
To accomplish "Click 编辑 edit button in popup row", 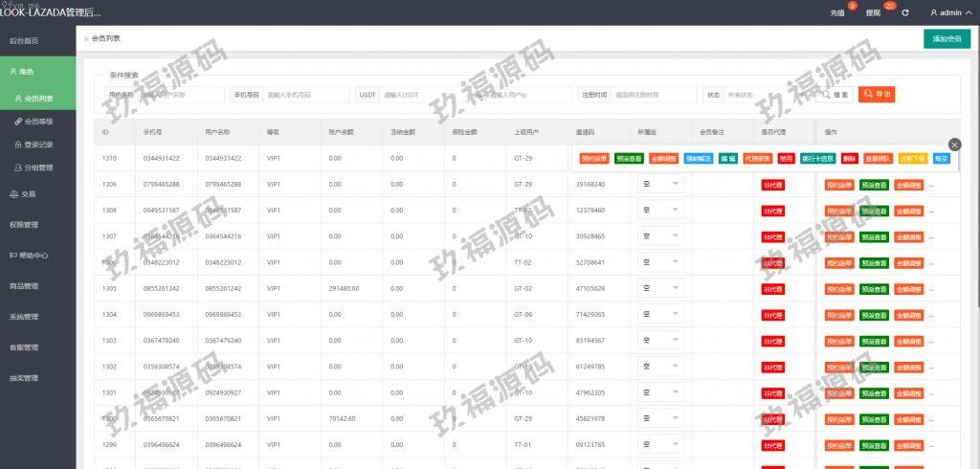I will 728,158.
